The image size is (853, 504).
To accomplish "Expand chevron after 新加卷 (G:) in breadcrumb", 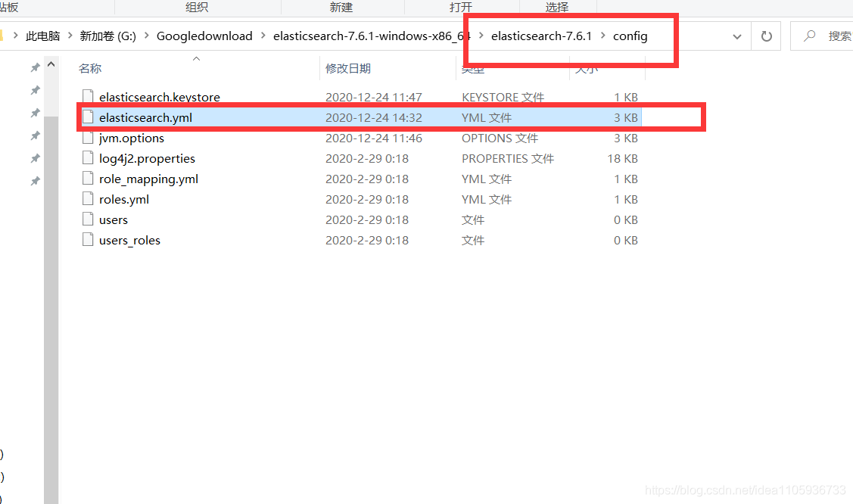I will (146, 36).
